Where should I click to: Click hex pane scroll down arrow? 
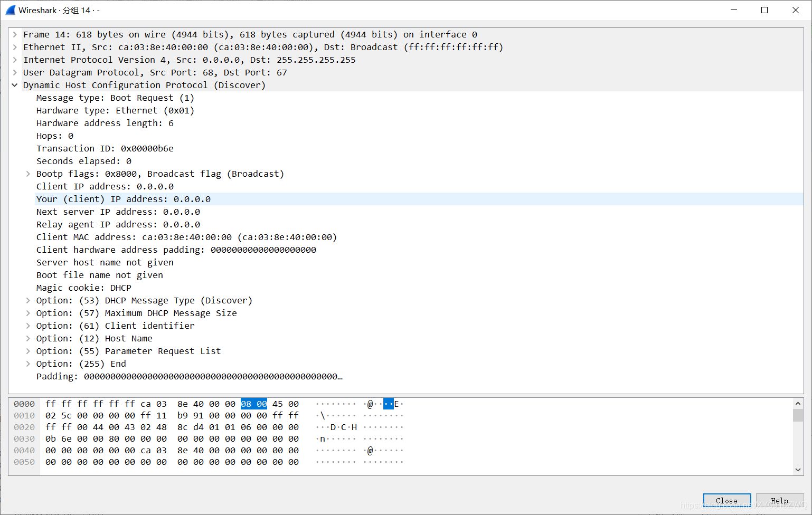[798, 470]
